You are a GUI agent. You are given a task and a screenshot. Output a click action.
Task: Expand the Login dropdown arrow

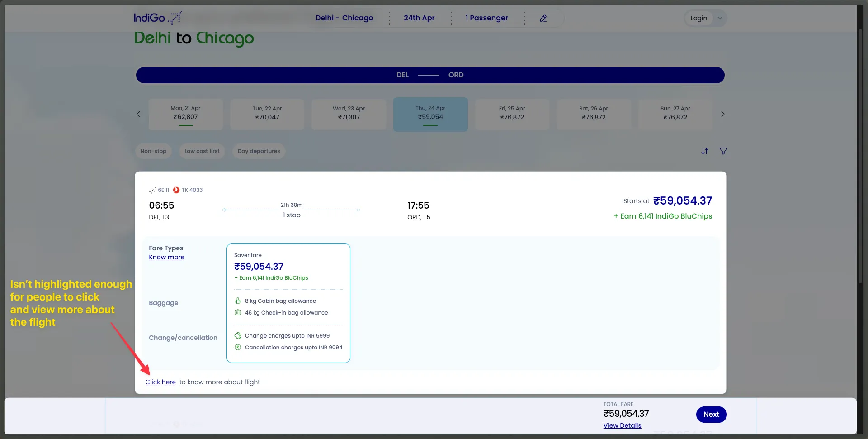pyautogui.click(x=720, y=18)
